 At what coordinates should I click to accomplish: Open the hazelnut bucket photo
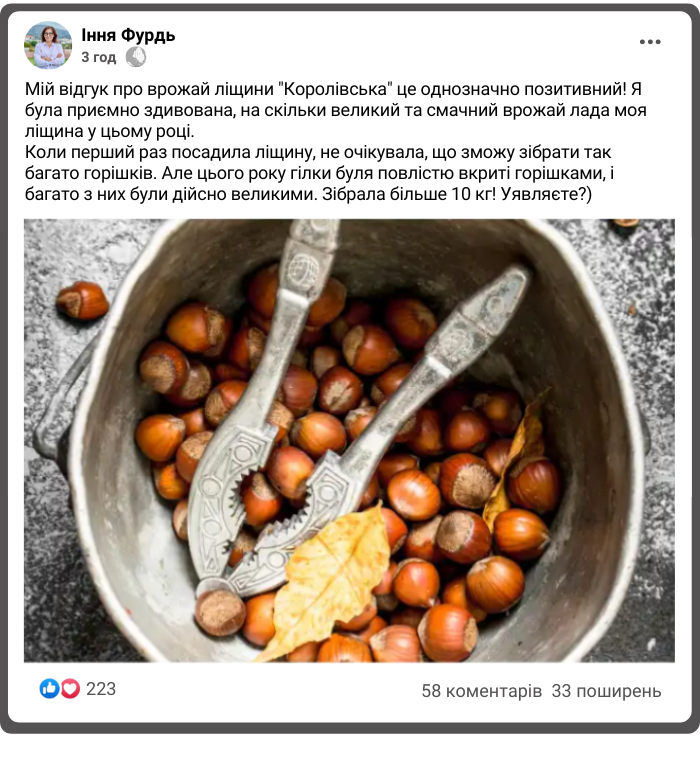click(349, 440)
